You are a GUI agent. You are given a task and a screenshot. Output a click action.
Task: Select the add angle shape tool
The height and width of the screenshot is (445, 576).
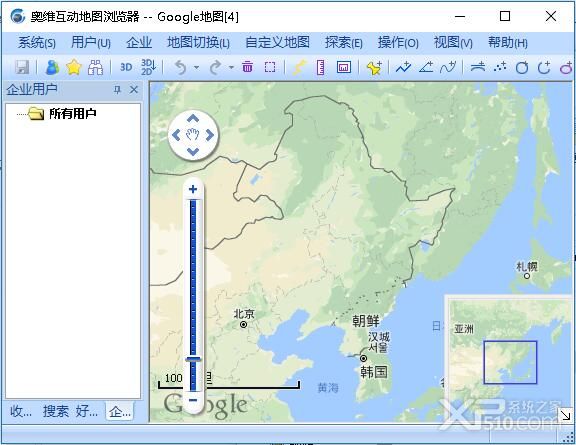click(x=426, y=67)
